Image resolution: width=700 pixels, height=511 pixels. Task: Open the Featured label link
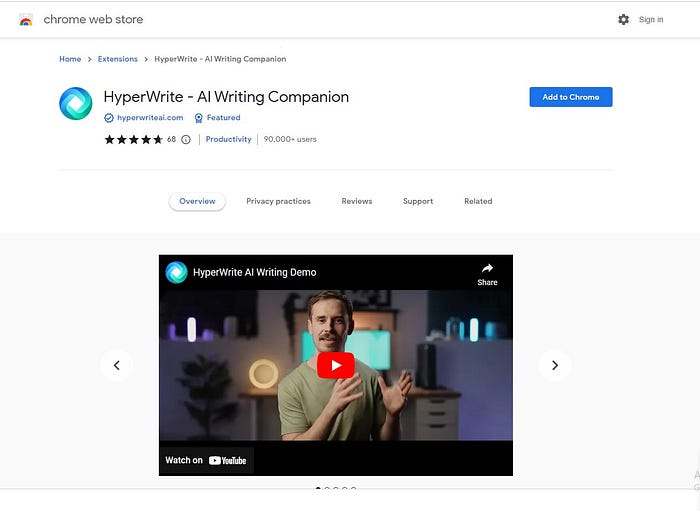click(x=223, y=117)
